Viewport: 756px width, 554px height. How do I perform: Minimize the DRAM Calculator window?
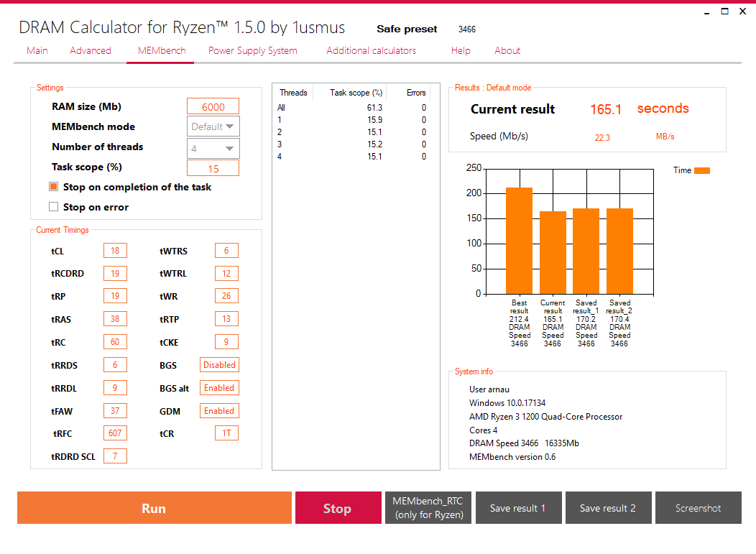(707, 11)
